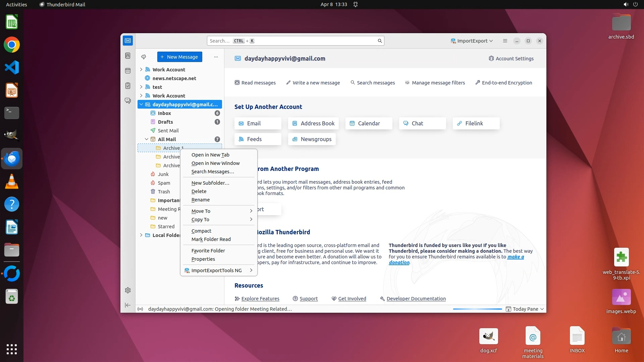Click the Get Messages cloud icon

click(144, 57)
